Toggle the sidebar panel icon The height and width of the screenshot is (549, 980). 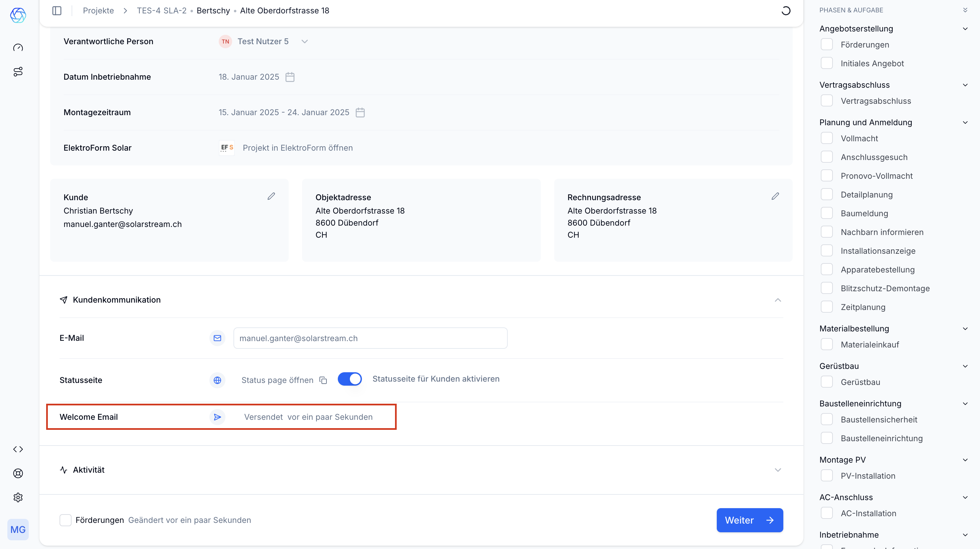point(57,11)
